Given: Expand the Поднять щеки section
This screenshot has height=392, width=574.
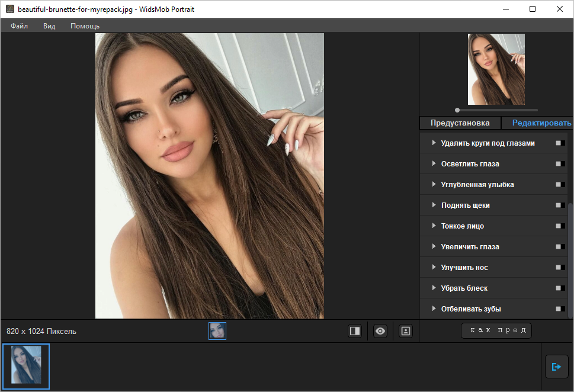Looking at the screenshot, I should (x=434, y=205).
